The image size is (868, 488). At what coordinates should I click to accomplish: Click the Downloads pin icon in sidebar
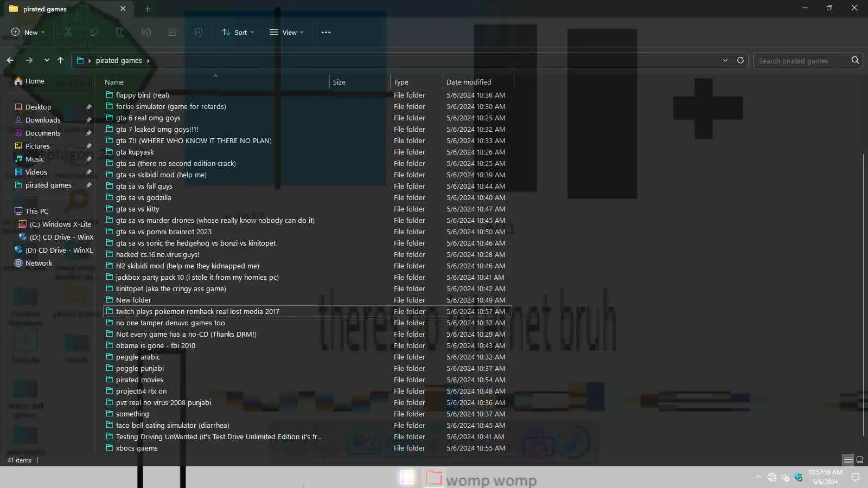pyautogui.click(x=88, y=120)
